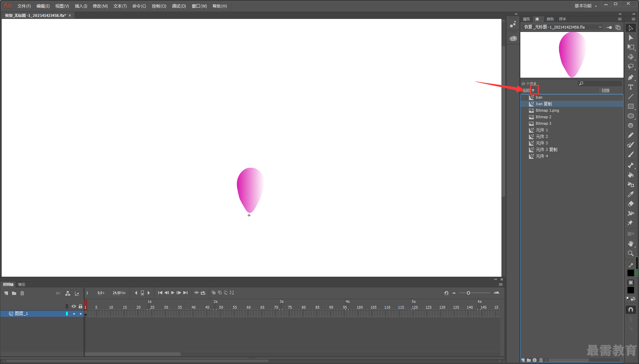Switch to the 颜色 tab
The width and height of the screenshot is (639, 364).
click(550, 19)
